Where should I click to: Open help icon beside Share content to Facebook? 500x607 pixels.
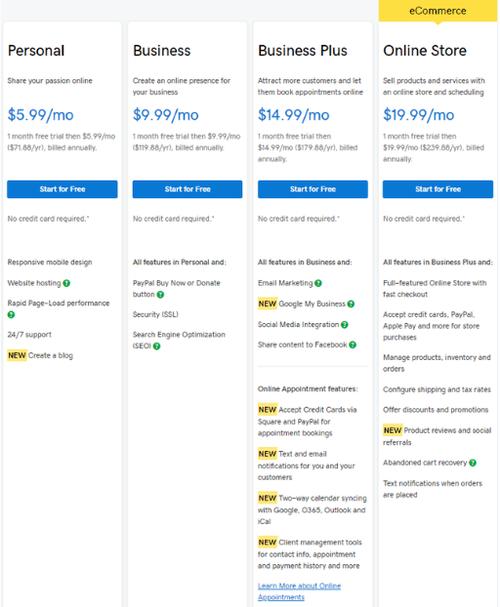pos(353,345)
